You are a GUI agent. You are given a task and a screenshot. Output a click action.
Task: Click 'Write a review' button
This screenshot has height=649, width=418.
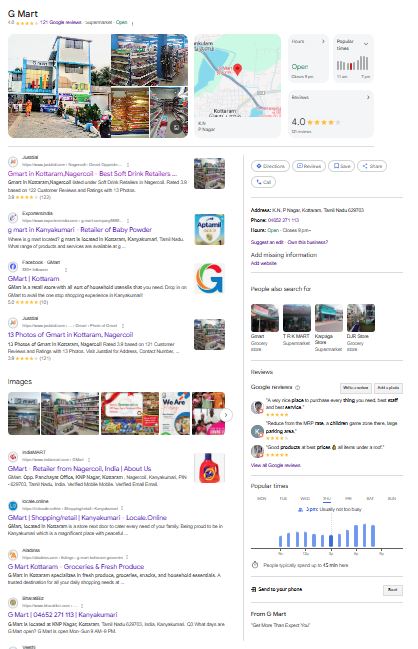tap(356, 388)
